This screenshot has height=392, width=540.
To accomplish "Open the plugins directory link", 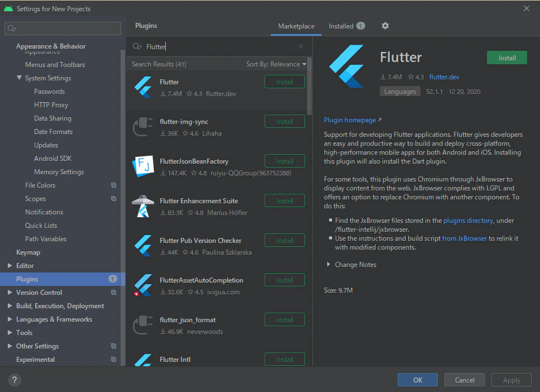I will pos(468,221).
